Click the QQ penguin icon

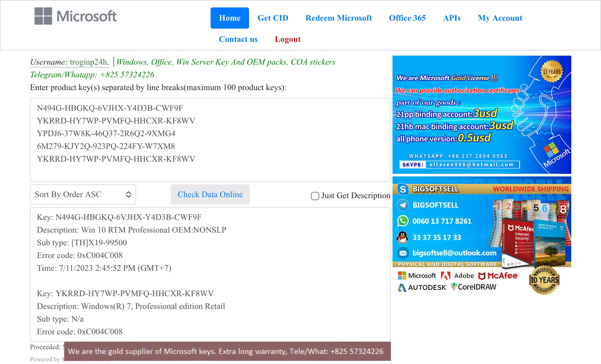point(403,237)
